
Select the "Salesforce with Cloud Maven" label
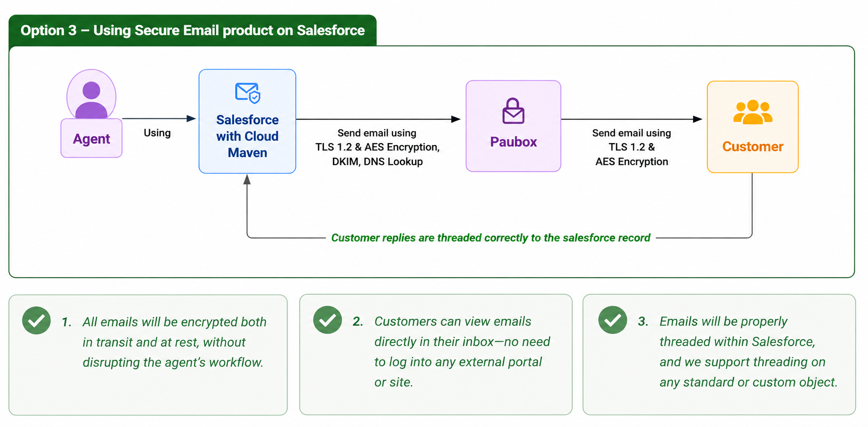(248, 136)
